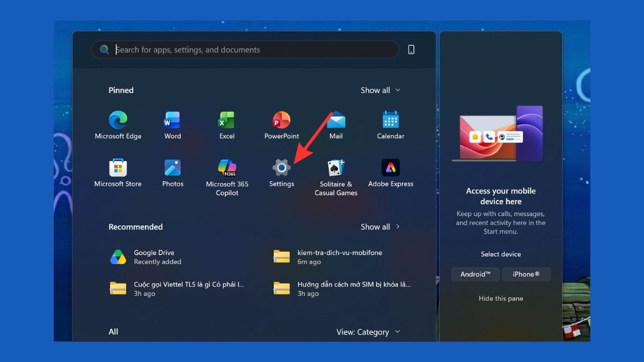644x362 pixels.
Task: Click the phone and laptop illustration
Action: pyautogui.click(x=497, y=134)
